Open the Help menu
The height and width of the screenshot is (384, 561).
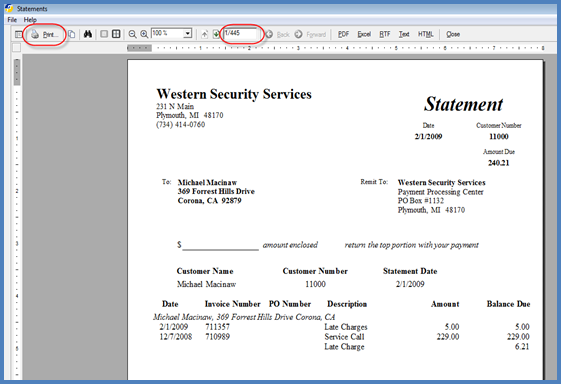coord(30,20)
